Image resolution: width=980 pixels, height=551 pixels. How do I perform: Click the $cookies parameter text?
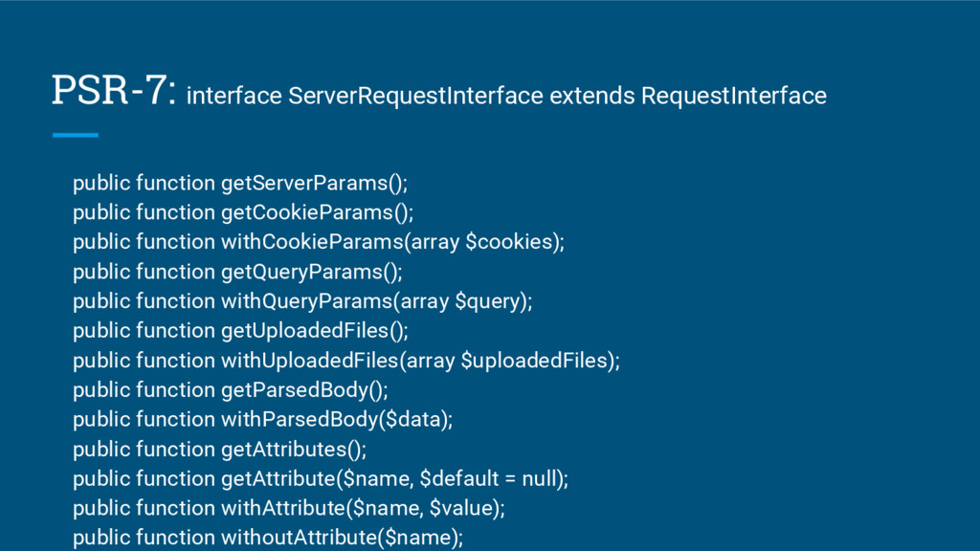coord(510,242)
